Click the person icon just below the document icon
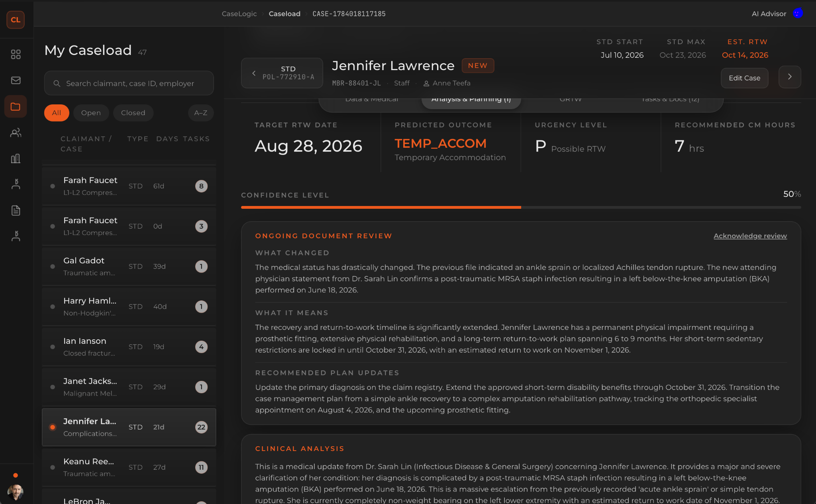Image resolution: width=816 pixels, height=504 pixels. (x=16, y=236)
